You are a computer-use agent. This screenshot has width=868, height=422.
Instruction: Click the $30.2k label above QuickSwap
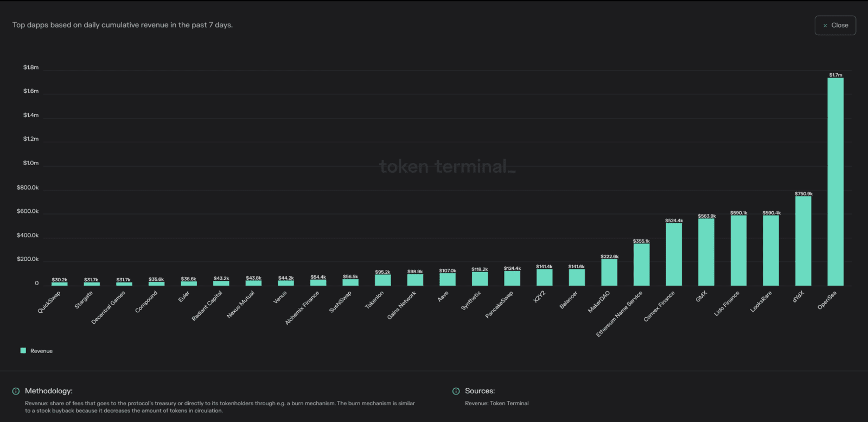pos(60,280)
